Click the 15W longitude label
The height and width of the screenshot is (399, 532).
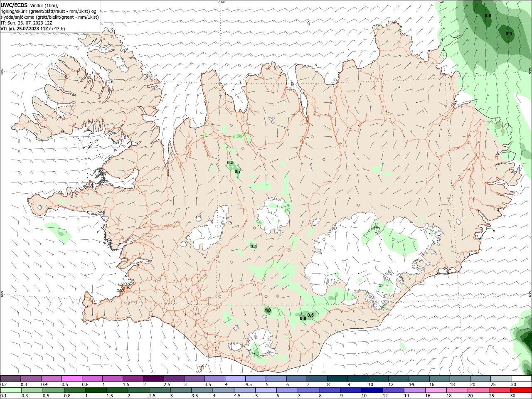click(440, 2)
